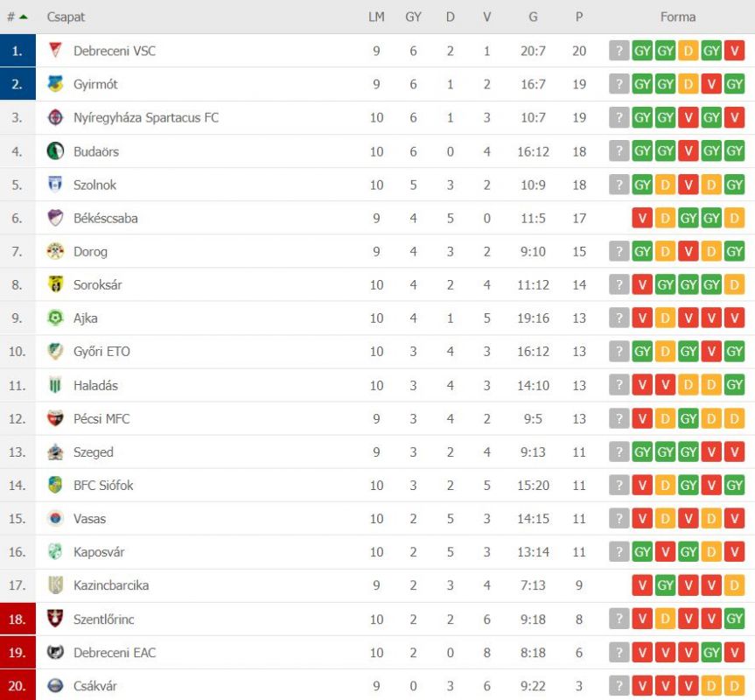Click the Gyirmót club logo
This screenshot has width=755, height=700.
55,84
